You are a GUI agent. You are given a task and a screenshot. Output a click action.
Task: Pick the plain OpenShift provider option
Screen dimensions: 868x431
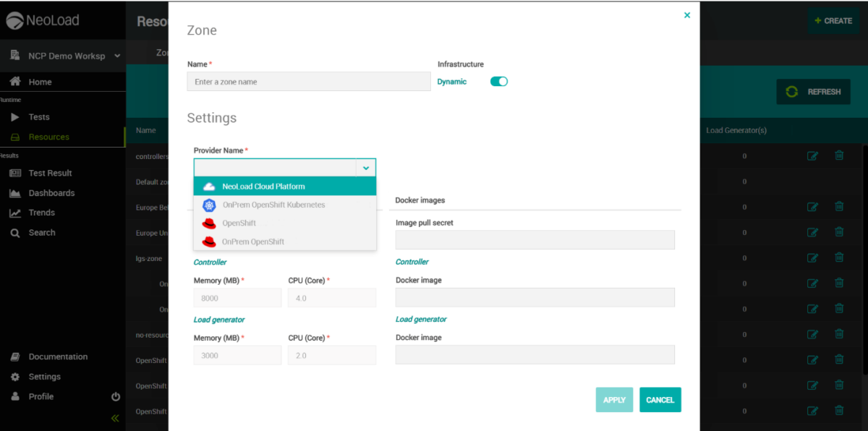[x=285, y=223]
